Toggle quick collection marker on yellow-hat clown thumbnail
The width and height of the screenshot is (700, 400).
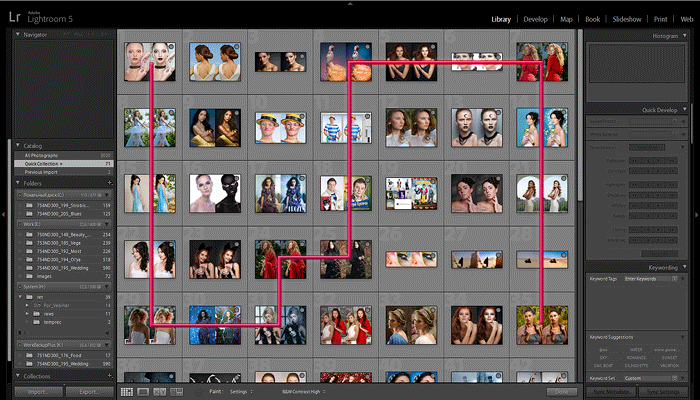[x=302, y=117]
